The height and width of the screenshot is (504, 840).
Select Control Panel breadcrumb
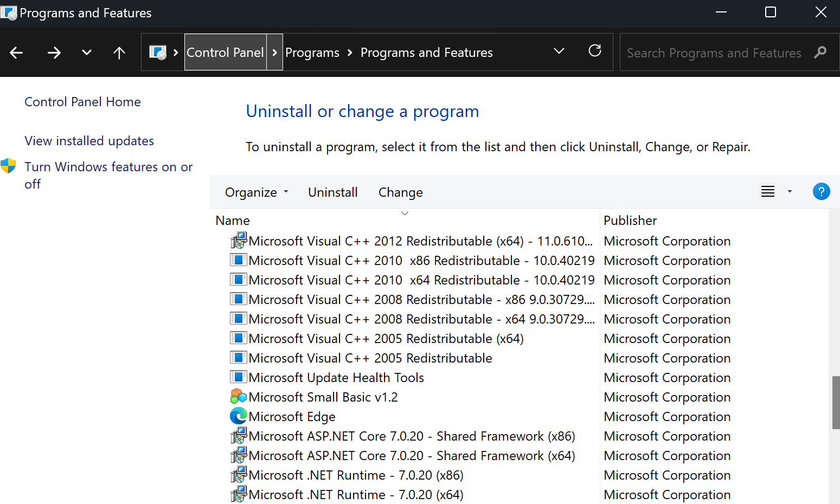click(x=225, y=52)
